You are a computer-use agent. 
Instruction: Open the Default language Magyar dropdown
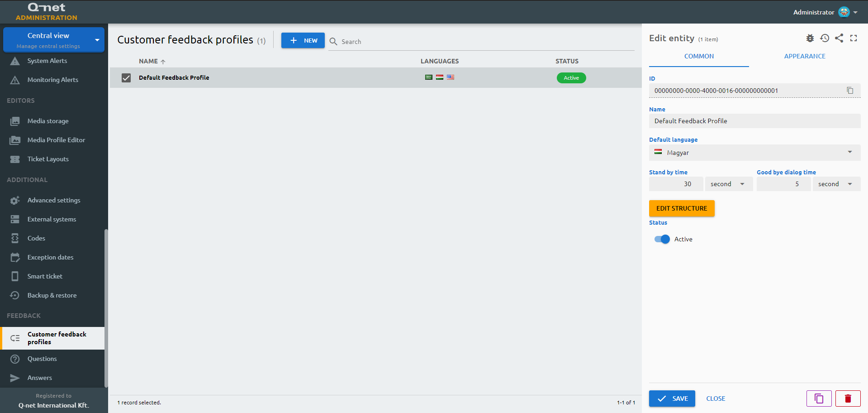754,153
